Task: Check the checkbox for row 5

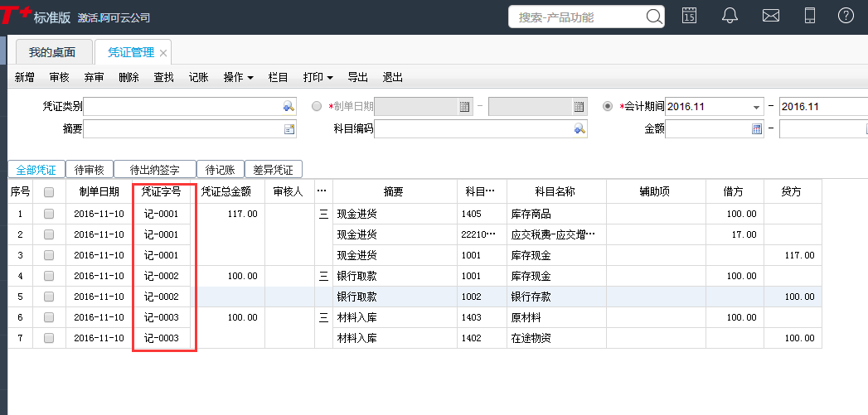Action: 49,297
